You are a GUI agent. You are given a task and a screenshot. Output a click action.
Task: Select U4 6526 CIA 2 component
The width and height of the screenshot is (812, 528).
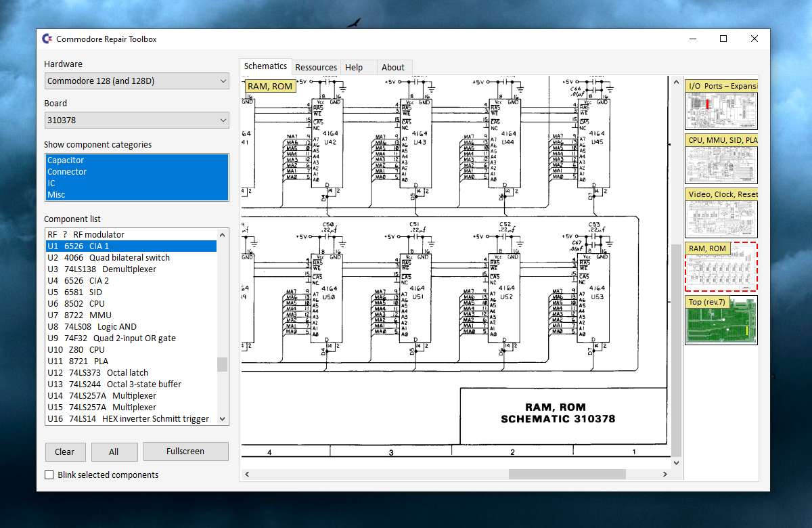tap(131, 281)
